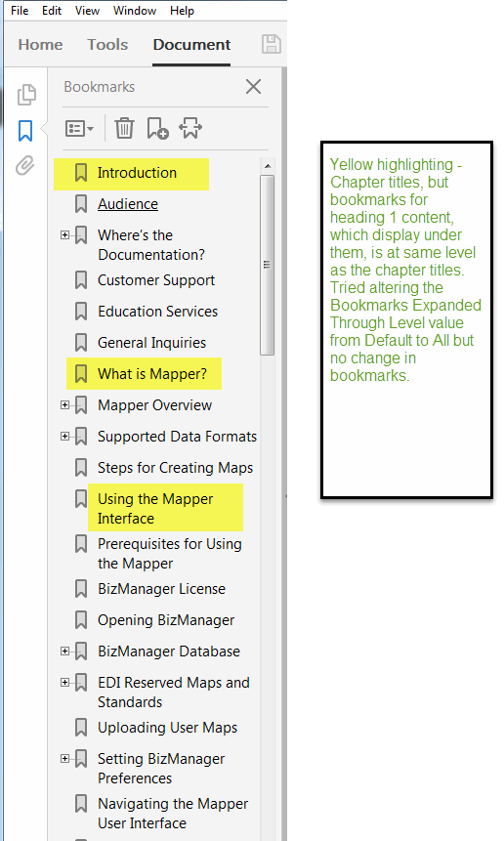The width and height of the screenshot is (504, 841).
Task: Click Supported Data Formats bookmark text
Action: point(178,436)
